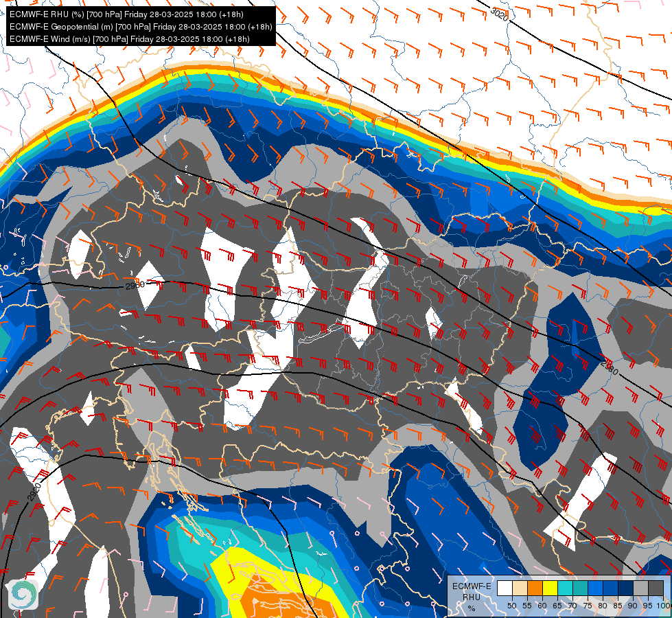
Task: Pick the bright blue 75–80 legend swatch
Action: pyautogui.click(x=595, y=588)
